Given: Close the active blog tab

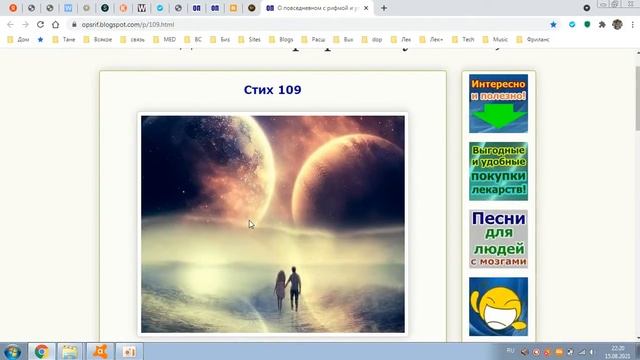Looking at the screenshot, I should point(366,8).
